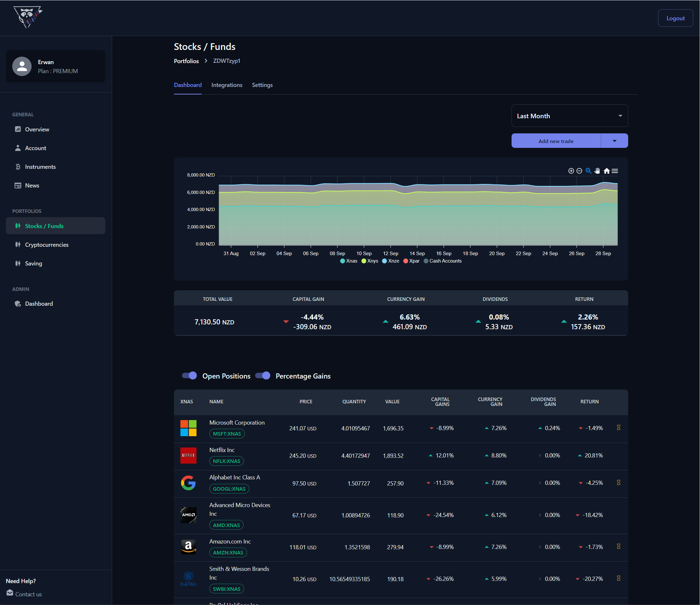Toggle the Cash Accounts legend series
Screen dimensions: 700x605
pyautogui.click(x=443, y=261)
